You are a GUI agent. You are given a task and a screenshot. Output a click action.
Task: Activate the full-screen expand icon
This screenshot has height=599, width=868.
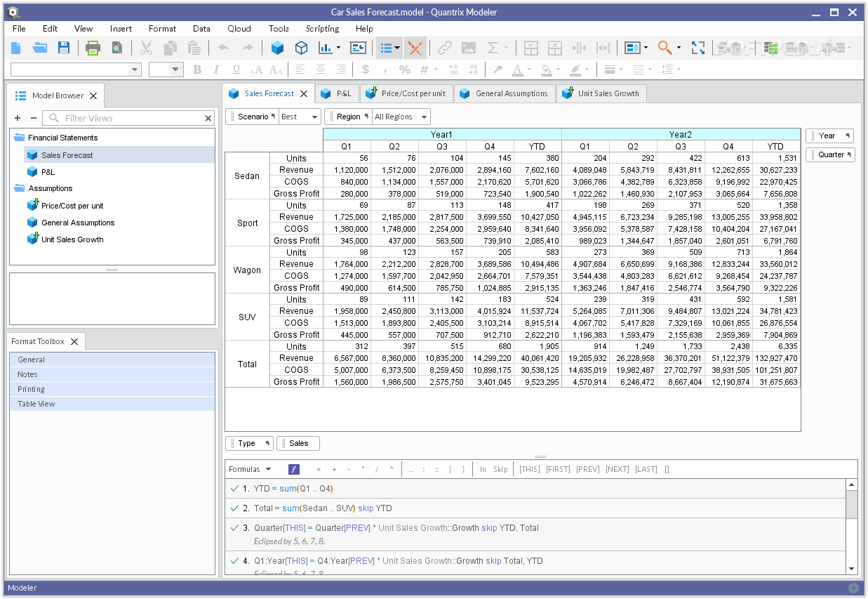click(x=697, y=48)
